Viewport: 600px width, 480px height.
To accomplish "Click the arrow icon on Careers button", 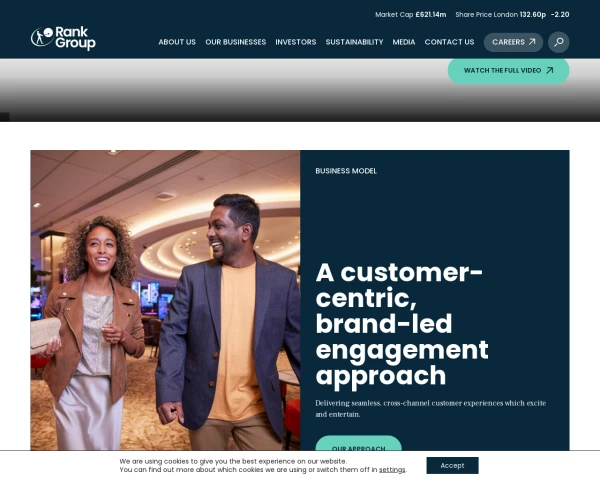I will coord(532,42).
